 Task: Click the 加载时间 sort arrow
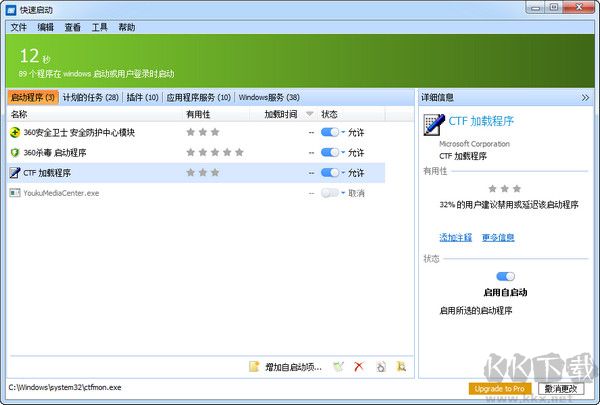[x=310, y=114]
